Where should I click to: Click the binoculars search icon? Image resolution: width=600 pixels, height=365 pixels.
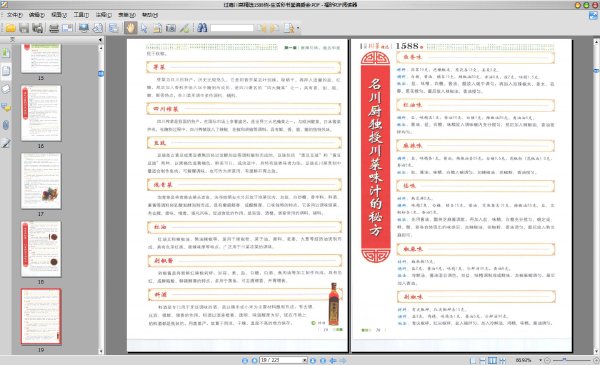202,28
